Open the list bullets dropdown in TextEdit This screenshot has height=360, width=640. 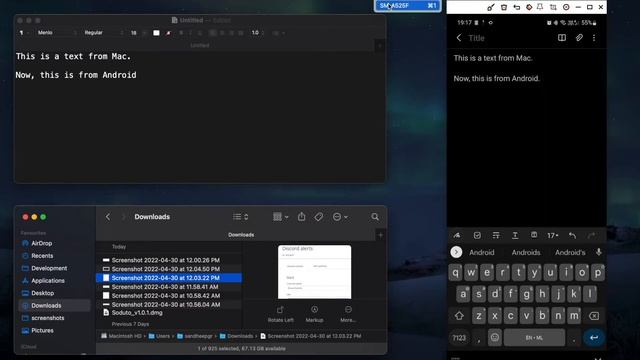coord(278,33)
